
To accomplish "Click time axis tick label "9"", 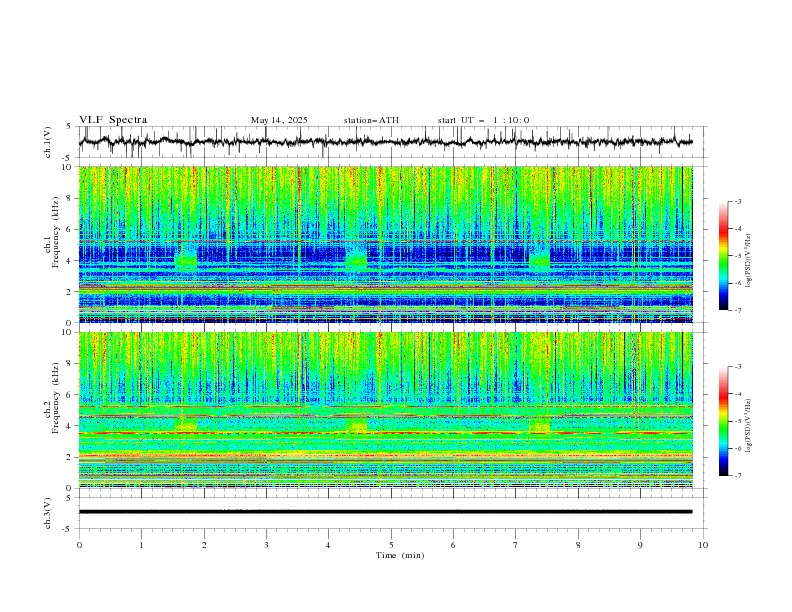I will [x=640, y=545].
